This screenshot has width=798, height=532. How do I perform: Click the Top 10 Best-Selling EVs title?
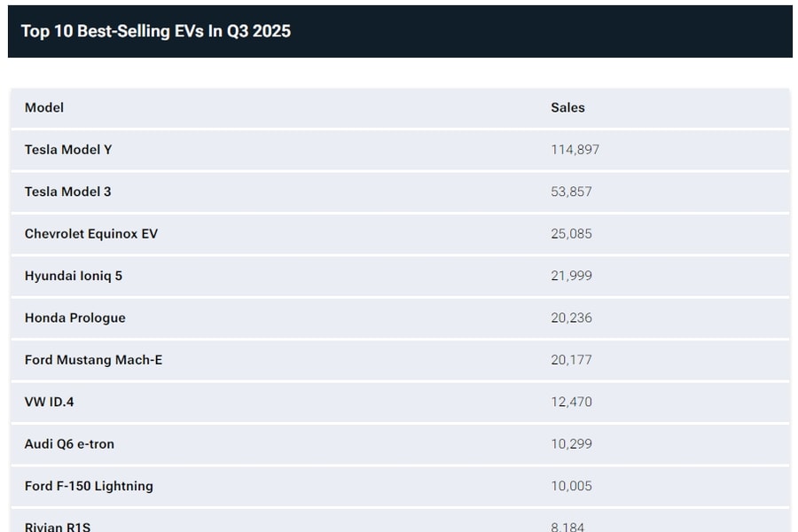[156, 31]
